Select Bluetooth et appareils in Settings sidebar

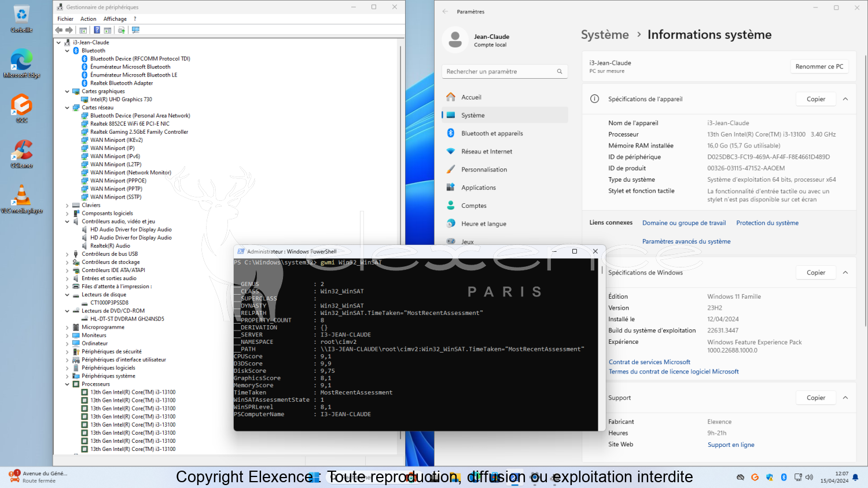click(x=492, y=134)
